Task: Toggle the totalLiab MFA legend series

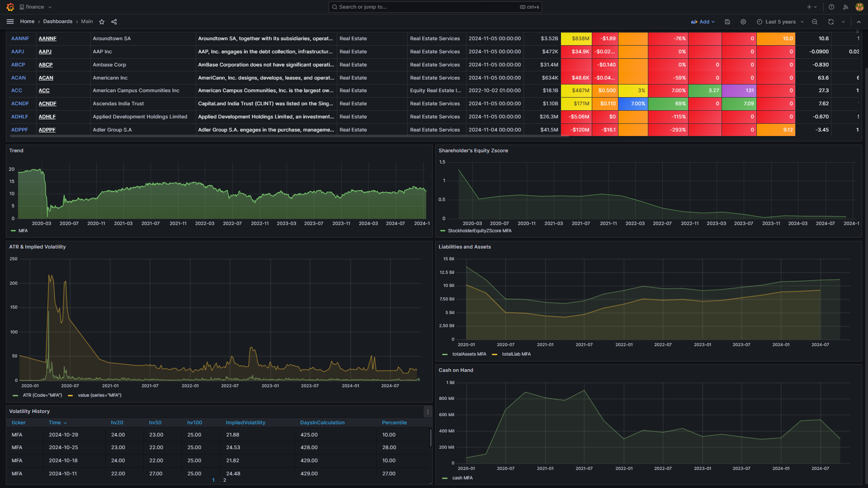Action: [516, 354]
